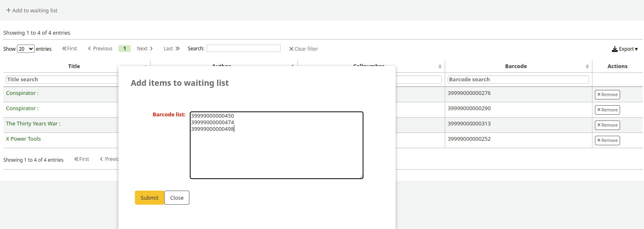Focus the table Search field

[243, 48]
